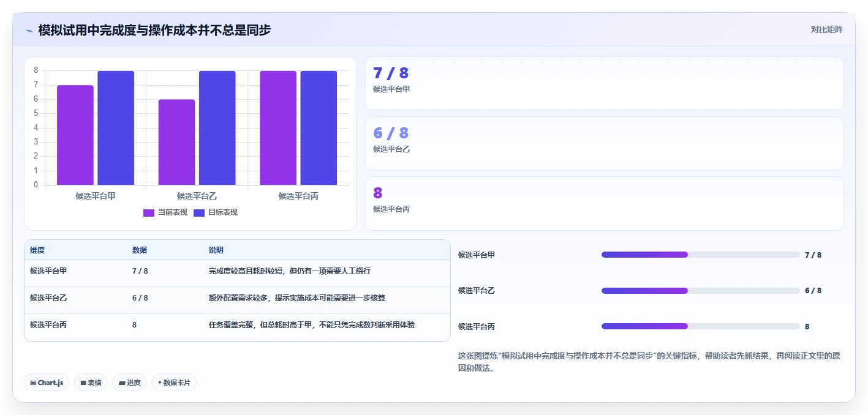Click the 7 / 8 value on the data card
The height and width of the screenshot is (415, 868).
point(391,73)
